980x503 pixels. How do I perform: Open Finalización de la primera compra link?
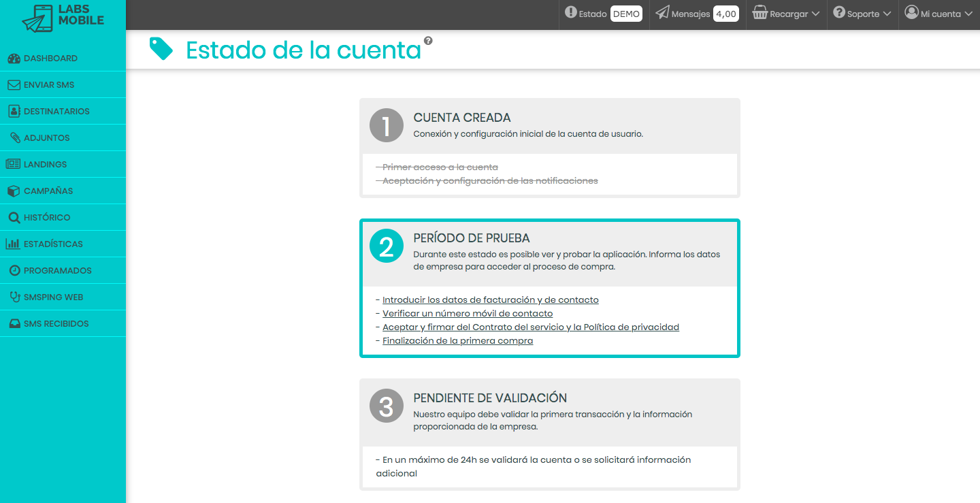pos(457,340)
